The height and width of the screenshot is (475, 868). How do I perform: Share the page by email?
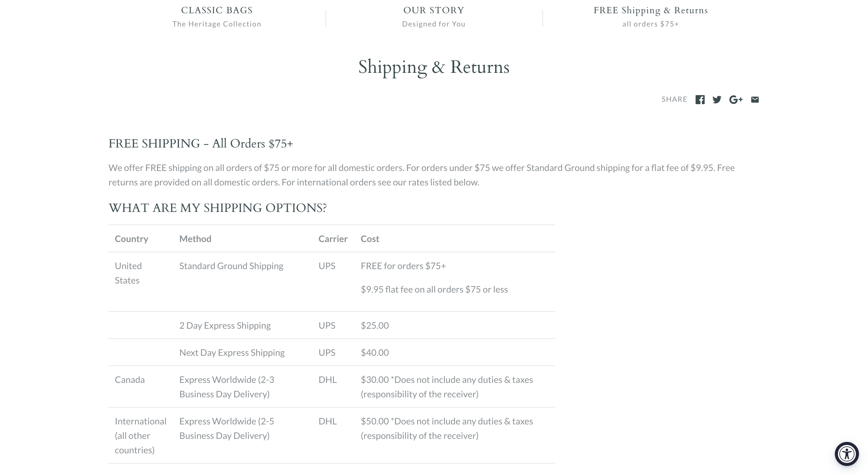tap(755, 100)
